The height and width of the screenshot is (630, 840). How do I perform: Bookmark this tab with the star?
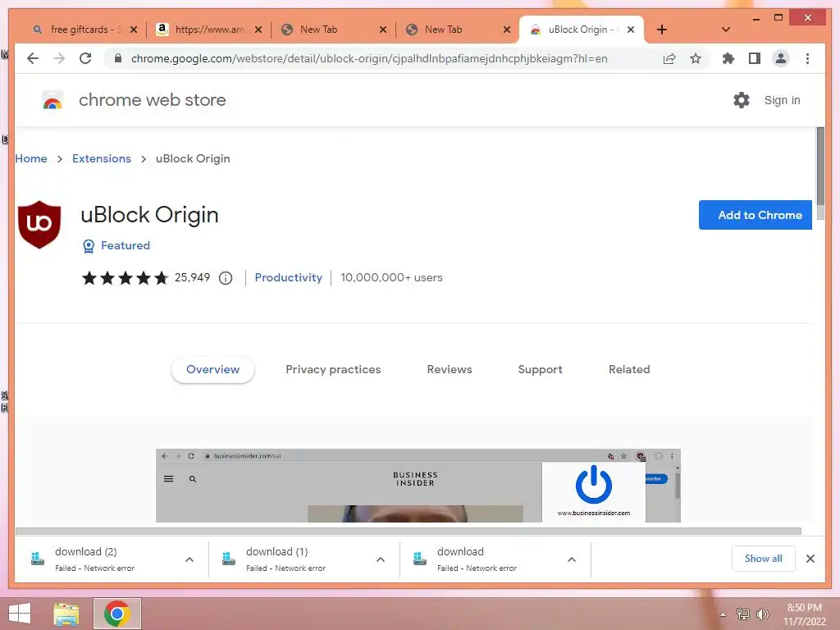[696, 58]
